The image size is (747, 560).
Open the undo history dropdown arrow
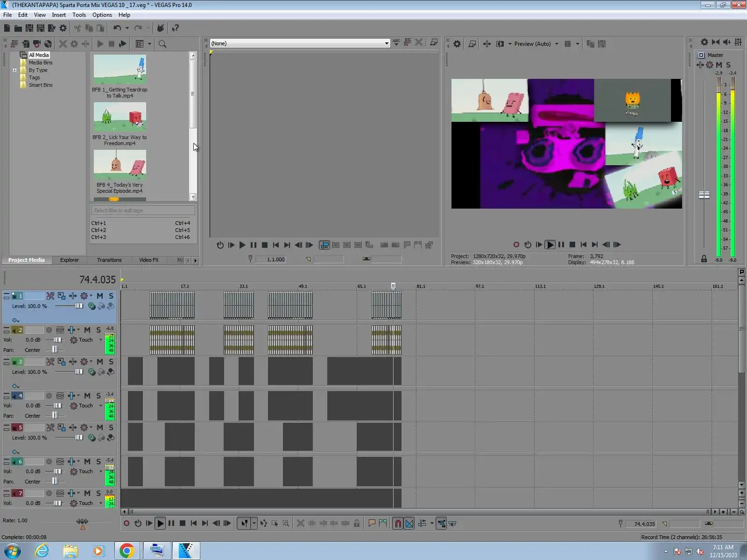point(127,28)
